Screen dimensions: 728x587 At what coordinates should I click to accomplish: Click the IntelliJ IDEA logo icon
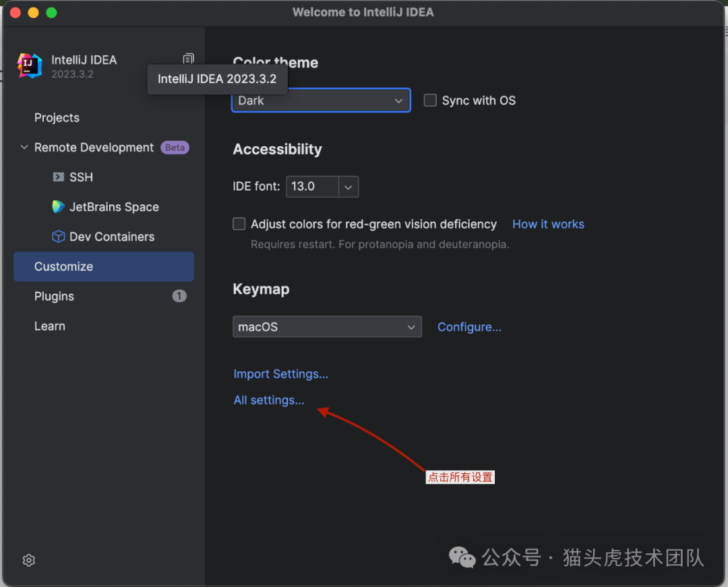pos(30,65)
